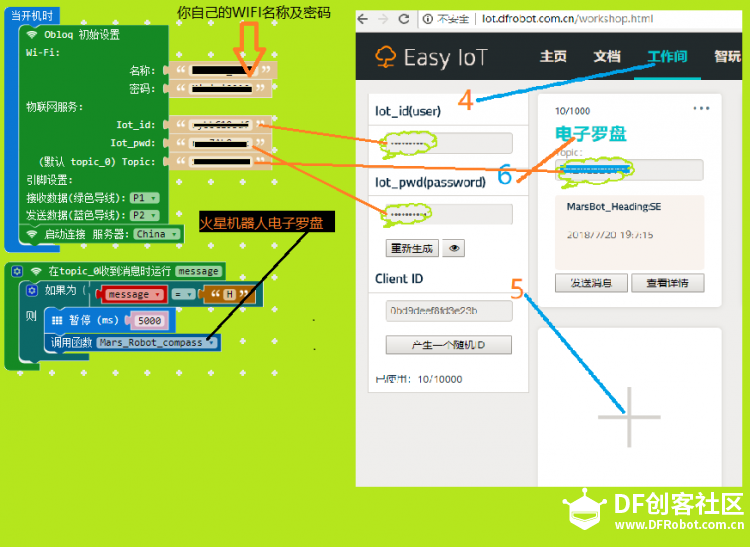Image resolution: width=750 pixels, height=547 pixels.
Task: Click the browser forward arrow
Action: click(383, 19)
